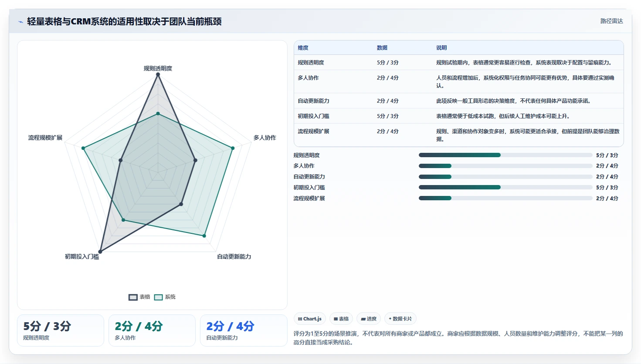Toggle the 表格 series in the radar legend
This screenshot has height=364, width=641.
click(139, 297)
